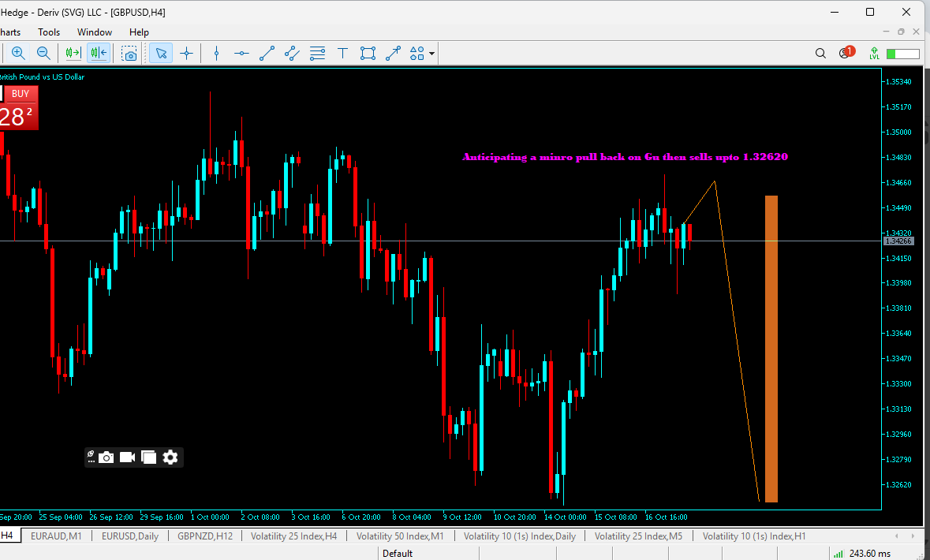Toggle chart shift from right edge
Screen dimensions: 930x560
point(98,53)
